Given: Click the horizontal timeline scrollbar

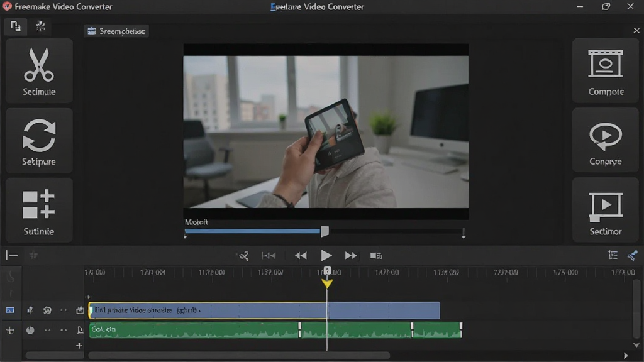Looking at the screenshot, I should click(x=239, y=355).
